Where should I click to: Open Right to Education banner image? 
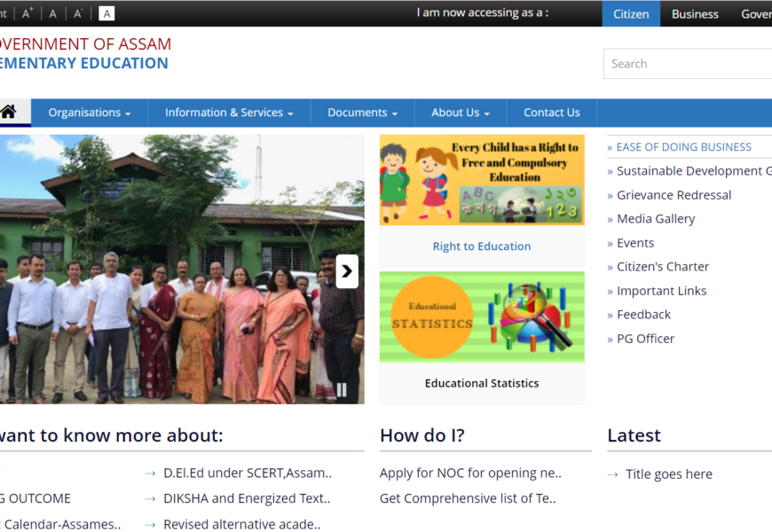tap(481, 180)
